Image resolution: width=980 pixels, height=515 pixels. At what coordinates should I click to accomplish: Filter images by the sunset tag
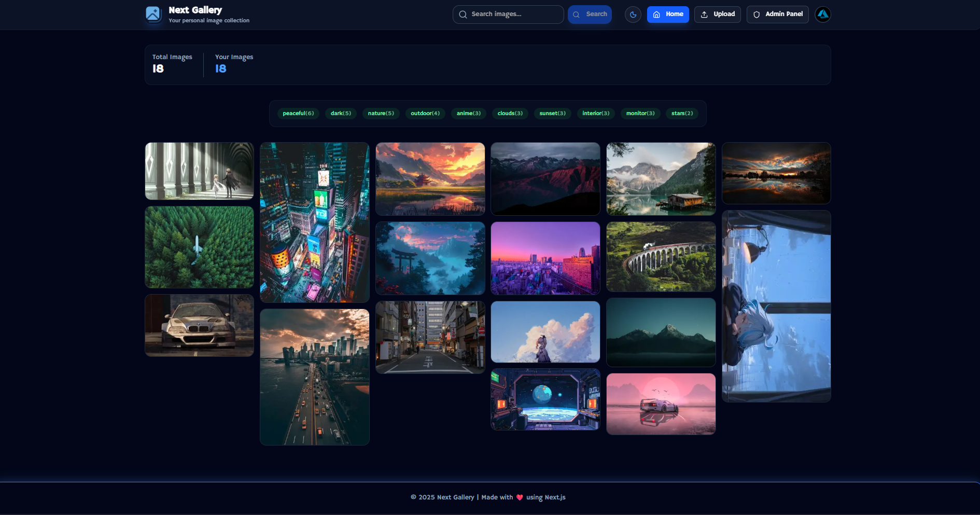click(552, 113)
